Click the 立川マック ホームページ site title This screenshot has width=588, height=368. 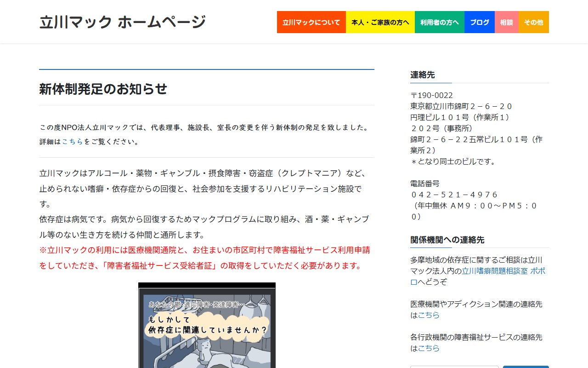click(123, 22)
